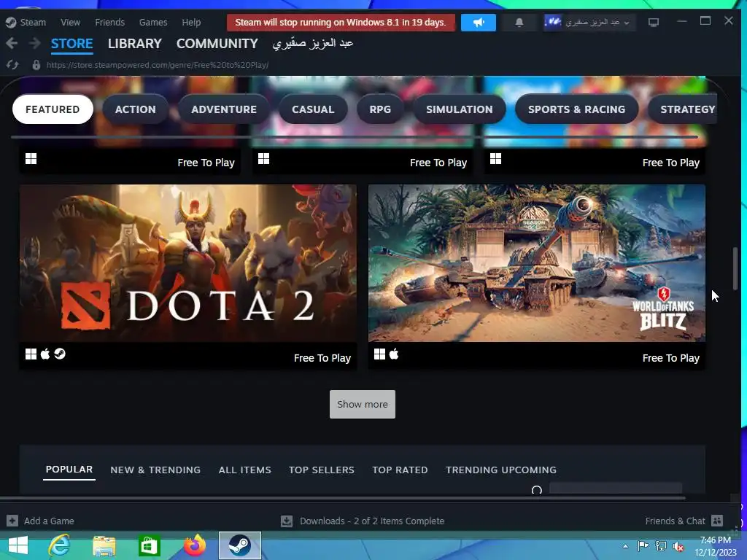Click the Big Picture mode monitor icon
Viewport: 747px width, 560px height.
[x=654, y=23]
